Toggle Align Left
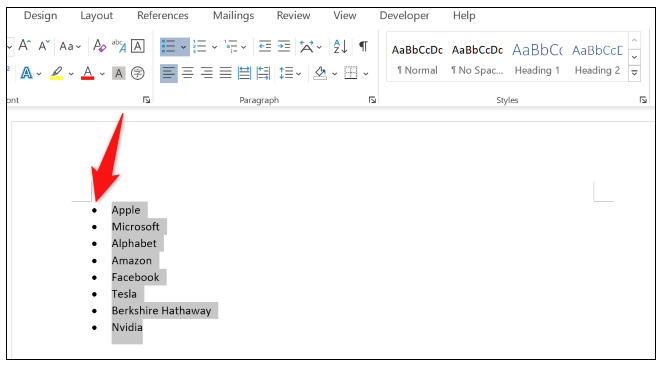The width and height of the screenshot is (661, 369). pyautogui.click(x=169, y=73)
